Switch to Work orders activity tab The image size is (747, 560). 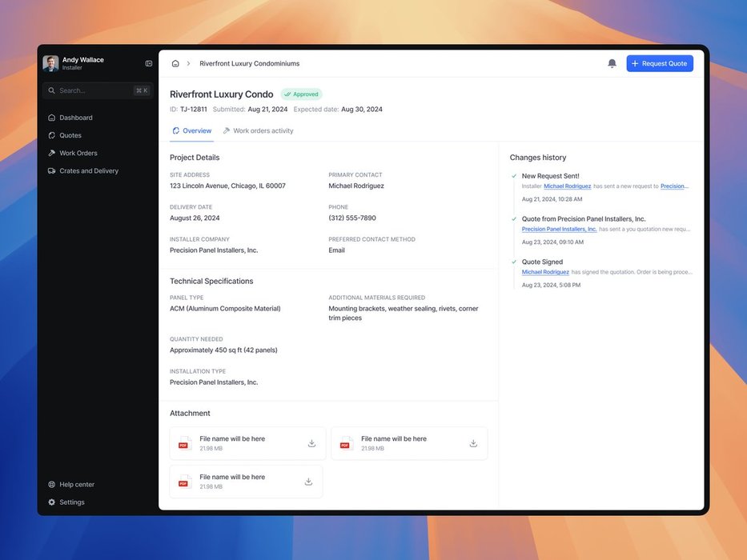[263, 130]
